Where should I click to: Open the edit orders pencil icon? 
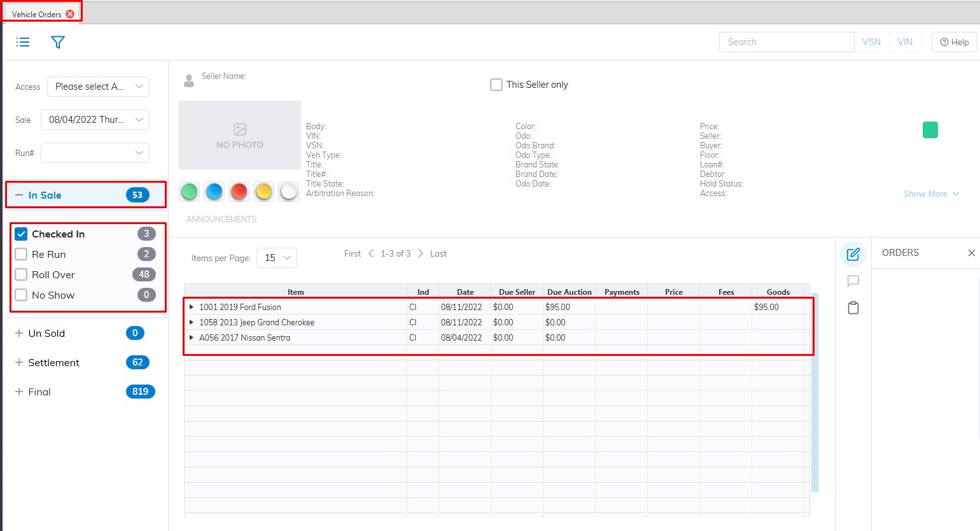(853, 254)
